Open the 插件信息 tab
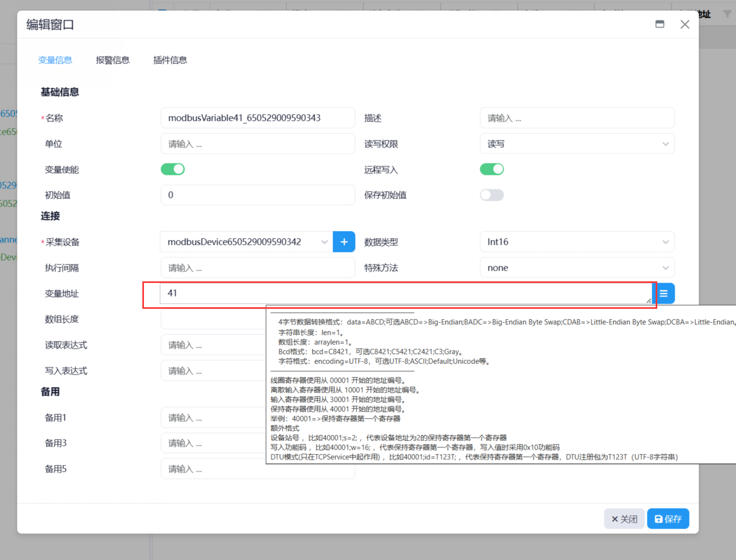The image size is (736, 560). click(170, 60)
